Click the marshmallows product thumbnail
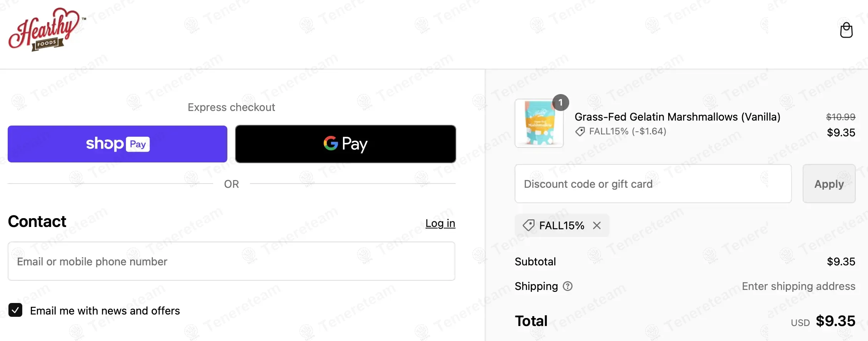868x341 pixels. tap(539, 124)
